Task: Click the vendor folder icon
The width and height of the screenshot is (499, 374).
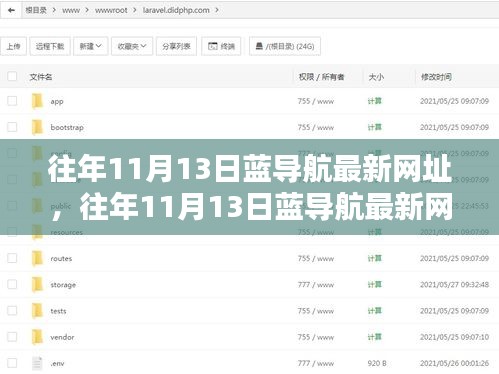Action: coord(37,337)
